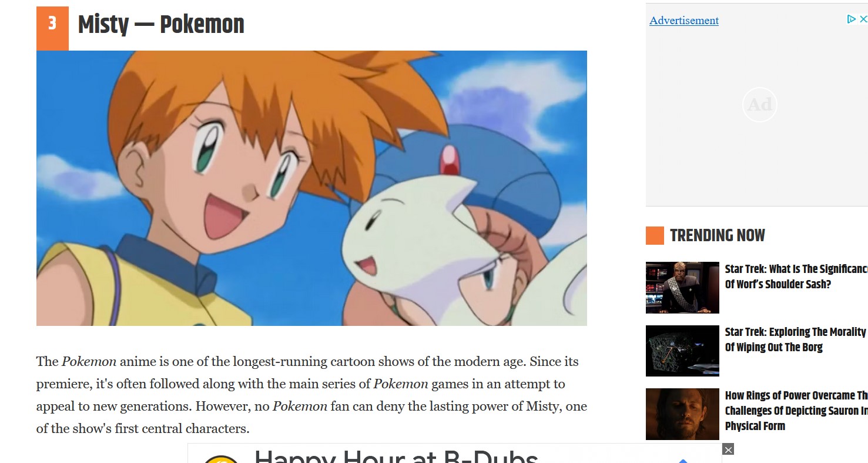Dismiss sidebar ad with the blue X icon
The image size is (868, 463).
coord(863,19)
